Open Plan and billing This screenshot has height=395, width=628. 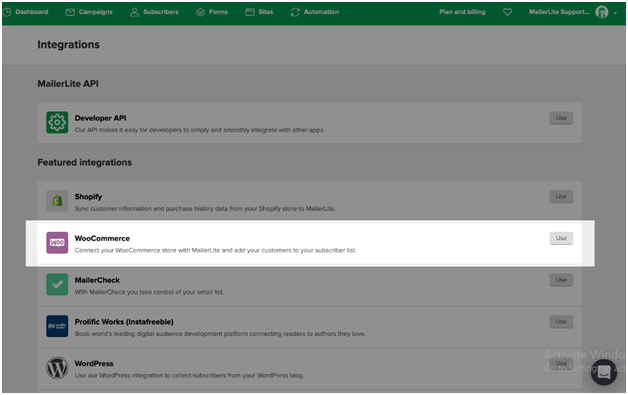tap(462, 12)
